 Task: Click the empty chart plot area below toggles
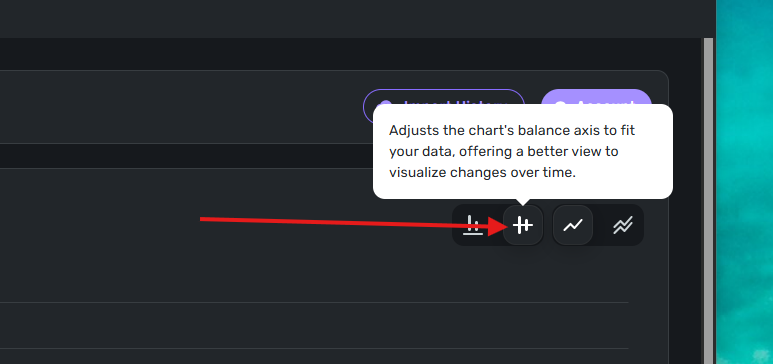tap(316, 274)
